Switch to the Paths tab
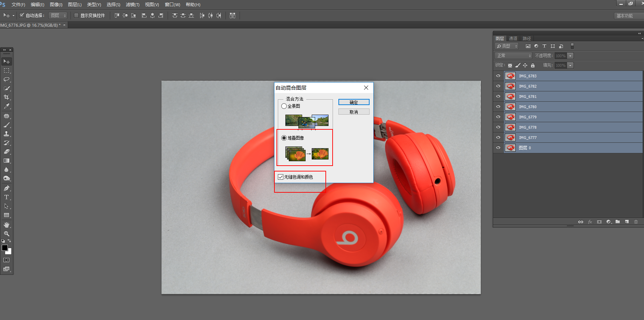The image size is (644, 320). (x=527, y=38)
